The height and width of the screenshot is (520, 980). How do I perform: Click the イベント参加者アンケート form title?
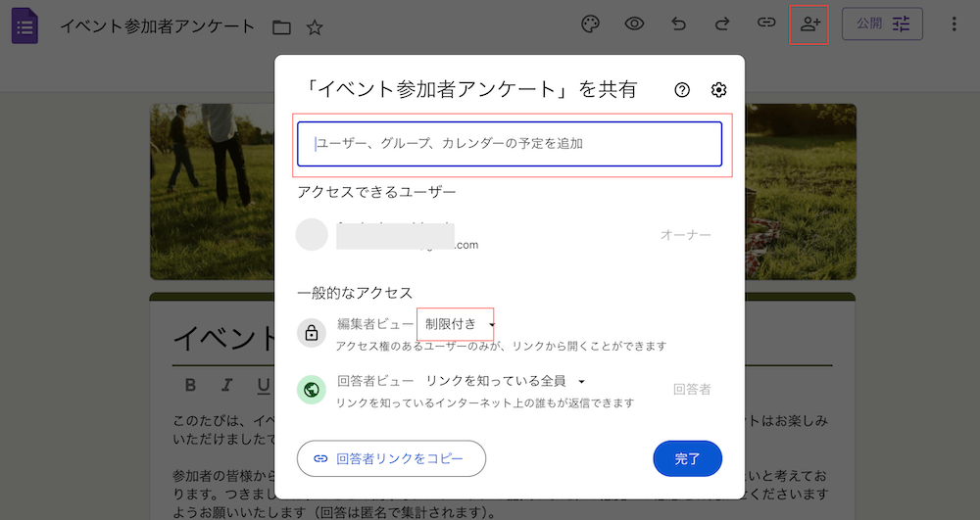pyautogui.click(x=157, y=26)
